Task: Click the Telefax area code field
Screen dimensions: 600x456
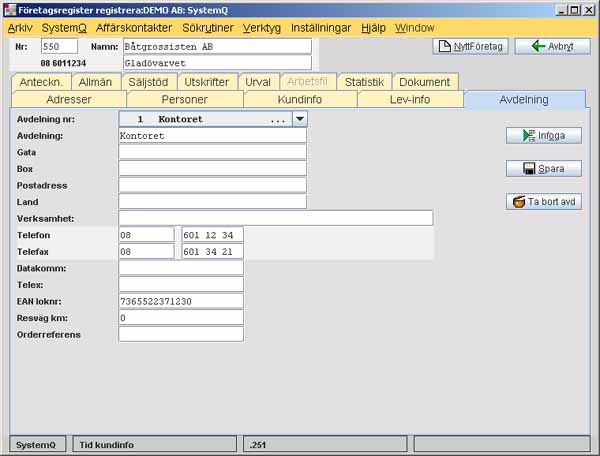Action: 146,251
